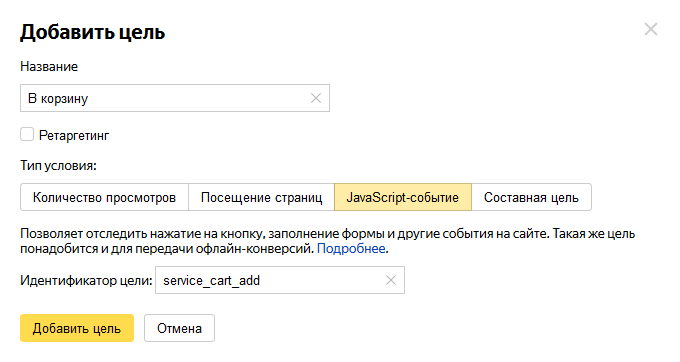Select the "Составная цель" tab
Image resolution: width=680 pixels, height=362 pixels.
[x=531, y=197]
